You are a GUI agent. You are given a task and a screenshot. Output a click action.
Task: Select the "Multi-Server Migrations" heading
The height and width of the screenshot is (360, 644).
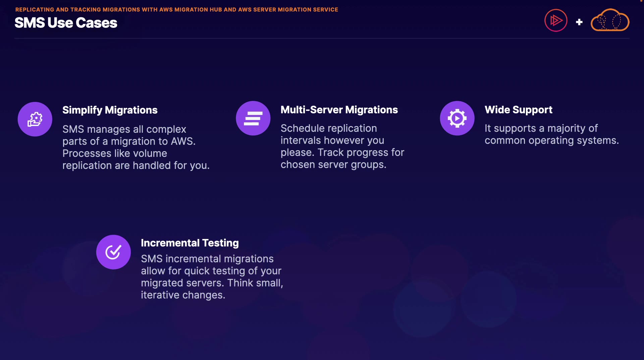[339, 110]
